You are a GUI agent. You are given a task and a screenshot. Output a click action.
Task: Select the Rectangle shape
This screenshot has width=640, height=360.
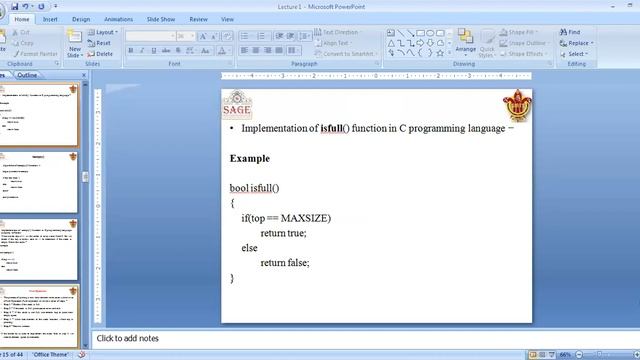[x=420, y=33]
